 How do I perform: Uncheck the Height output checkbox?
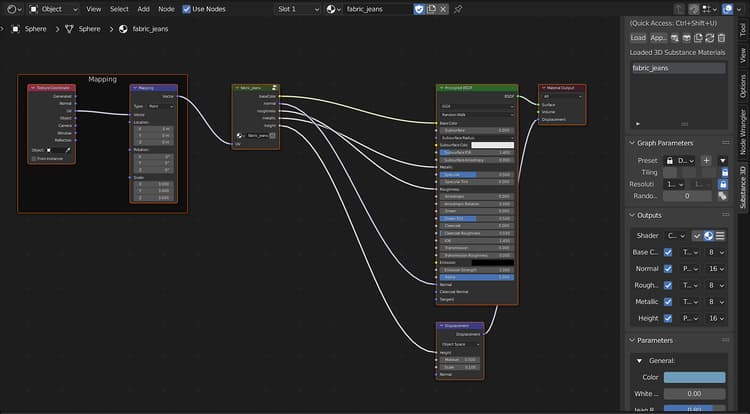668,318
